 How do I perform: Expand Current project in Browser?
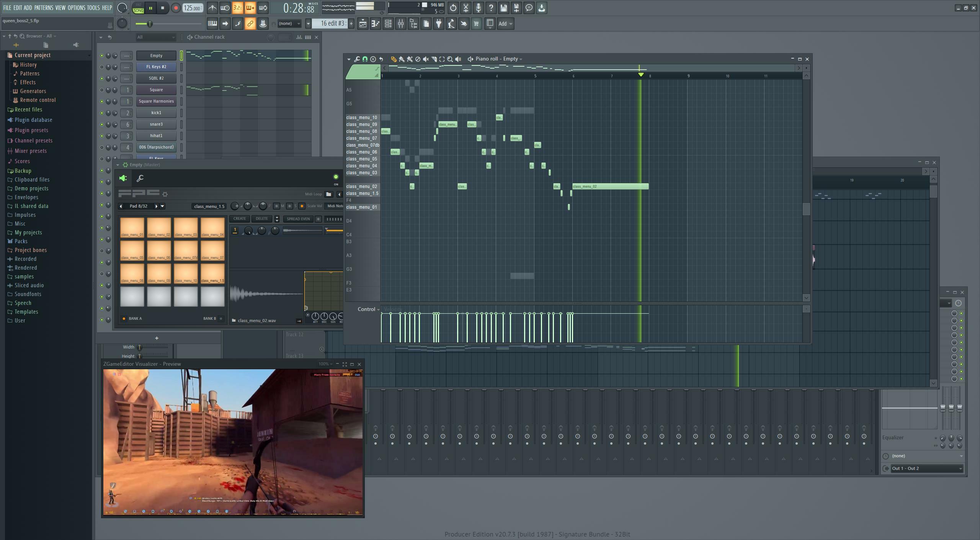pos(33,55)
